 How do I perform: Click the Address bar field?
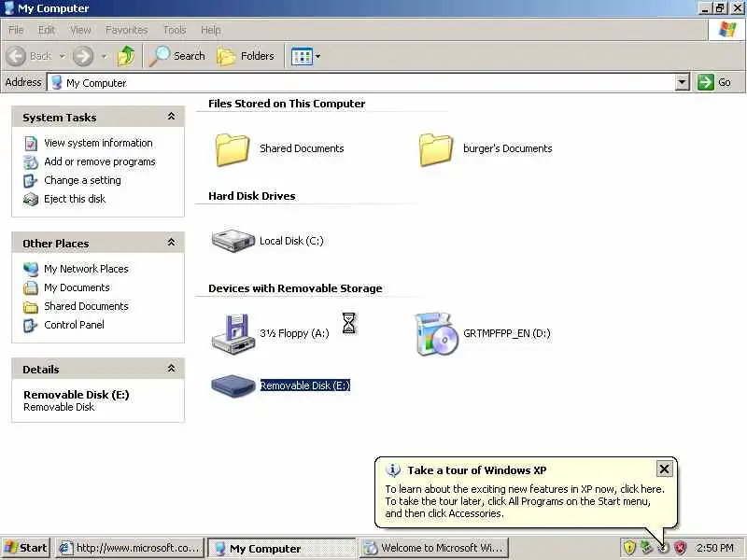[x=362, y=82]
